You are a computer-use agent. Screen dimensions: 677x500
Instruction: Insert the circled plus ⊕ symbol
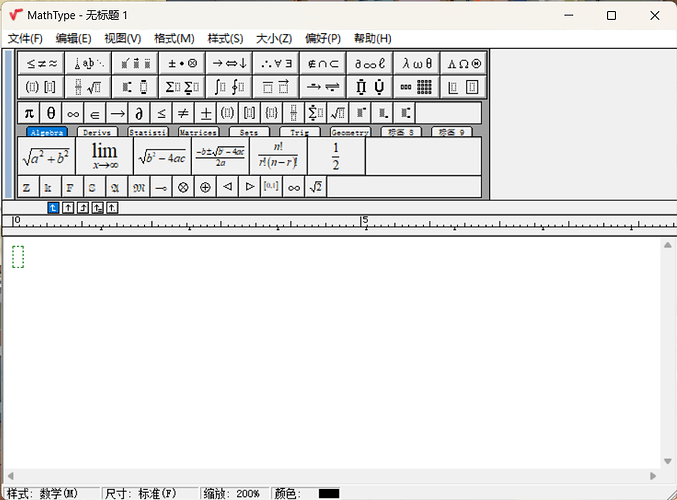click(206, 187)
